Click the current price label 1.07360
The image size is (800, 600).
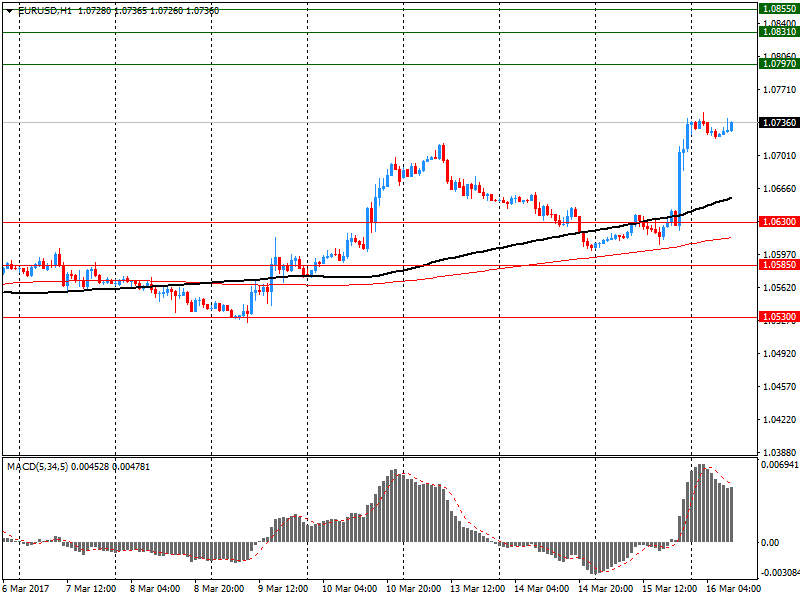(x=779, y=122)
